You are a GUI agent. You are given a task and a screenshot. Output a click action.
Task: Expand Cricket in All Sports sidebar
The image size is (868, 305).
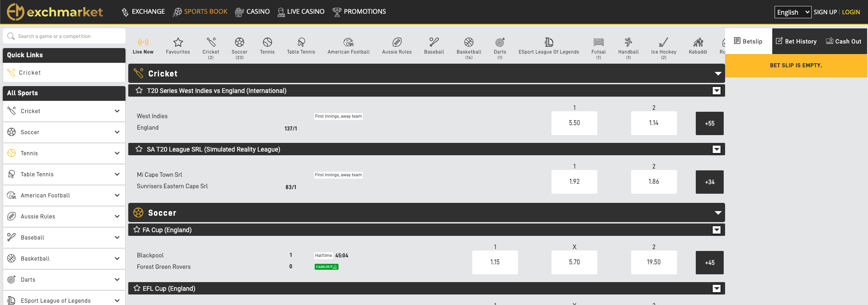117,111
